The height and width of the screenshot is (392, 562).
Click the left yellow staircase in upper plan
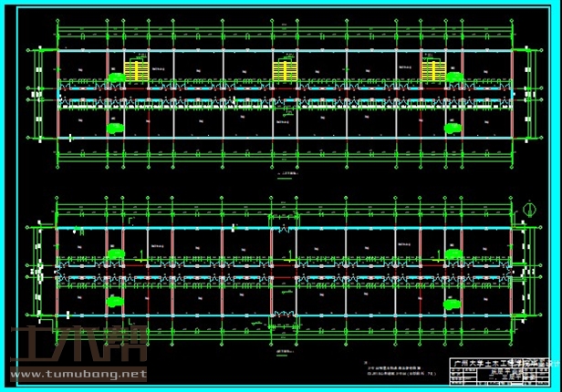point(136,71)
